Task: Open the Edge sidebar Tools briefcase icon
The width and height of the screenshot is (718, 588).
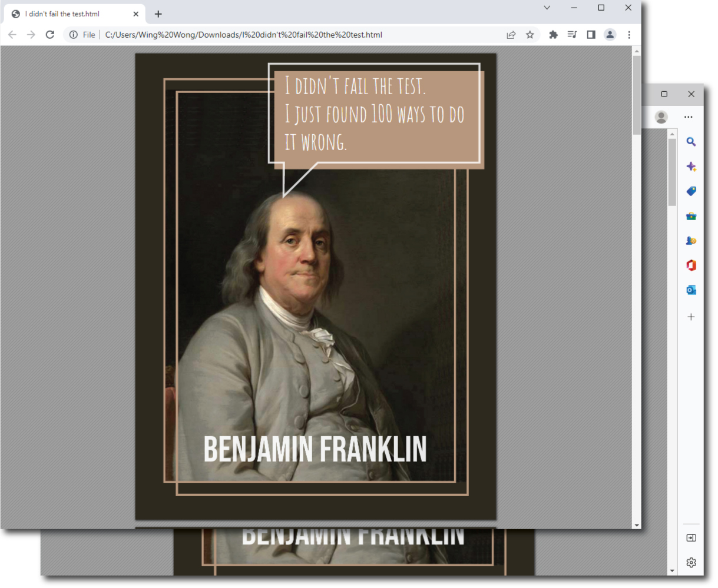Action: [x=691, y=216]
